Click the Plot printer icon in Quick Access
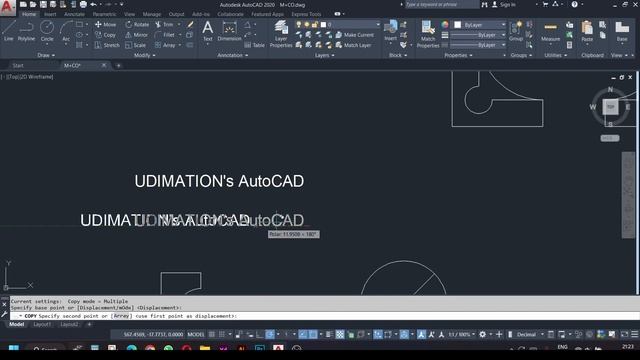The height and width of the screenshot is (360, 640). click(83, 4)
